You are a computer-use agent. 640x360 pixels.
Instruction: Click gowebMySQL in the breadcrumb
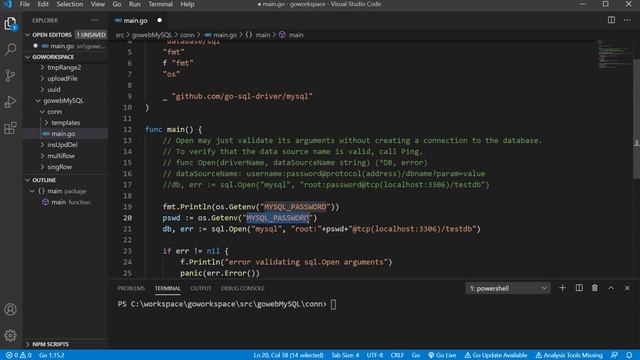[x=151, y=35]
